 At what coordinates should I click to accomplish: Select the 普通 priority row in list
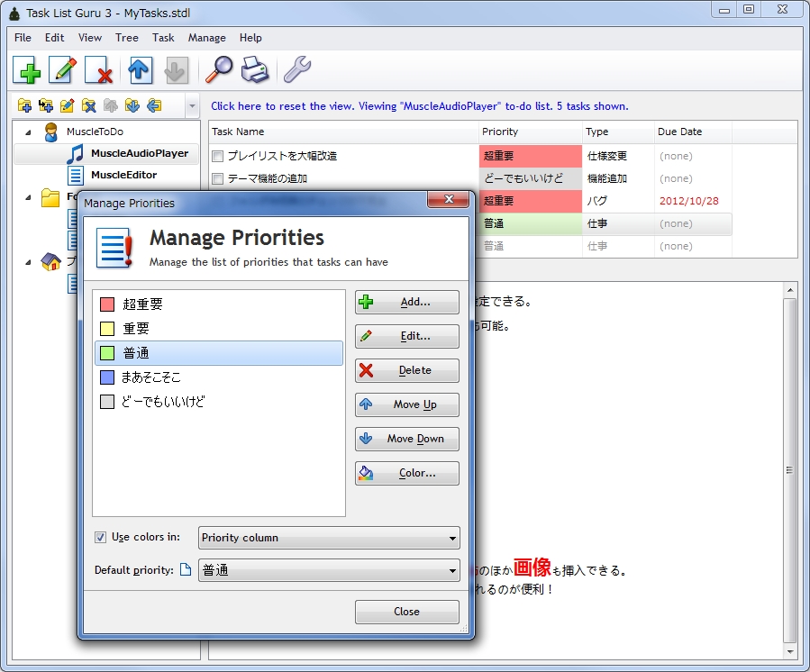point(219,353)
